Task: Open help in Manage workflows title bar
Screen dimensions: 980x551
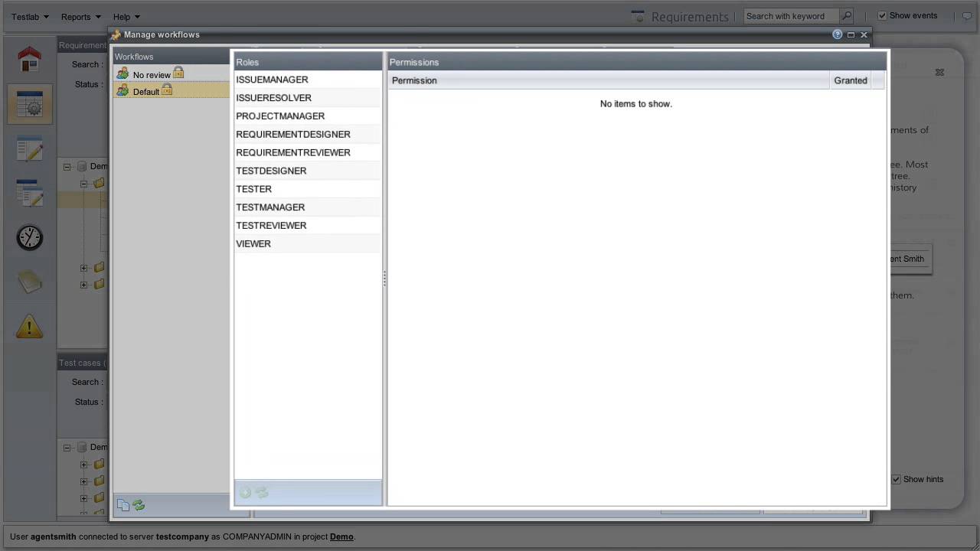Action: point(837,34)
